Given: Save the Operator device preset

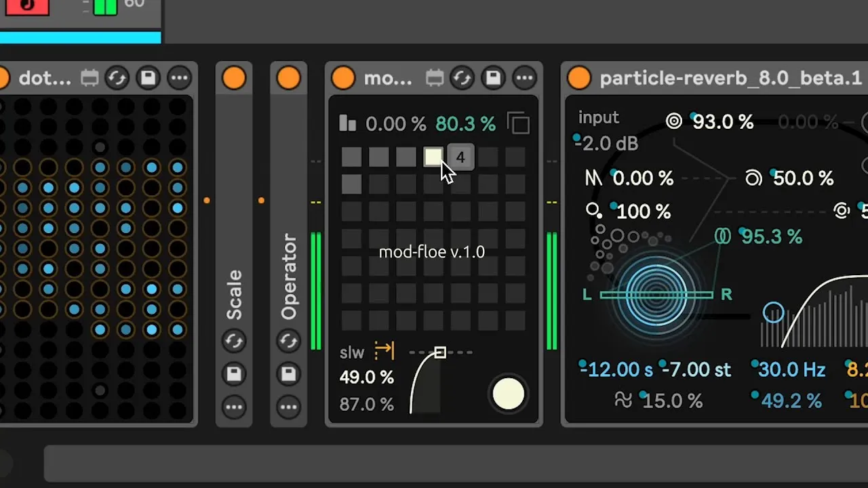Looking at the screenshot, I should click(x=288, y=374).
